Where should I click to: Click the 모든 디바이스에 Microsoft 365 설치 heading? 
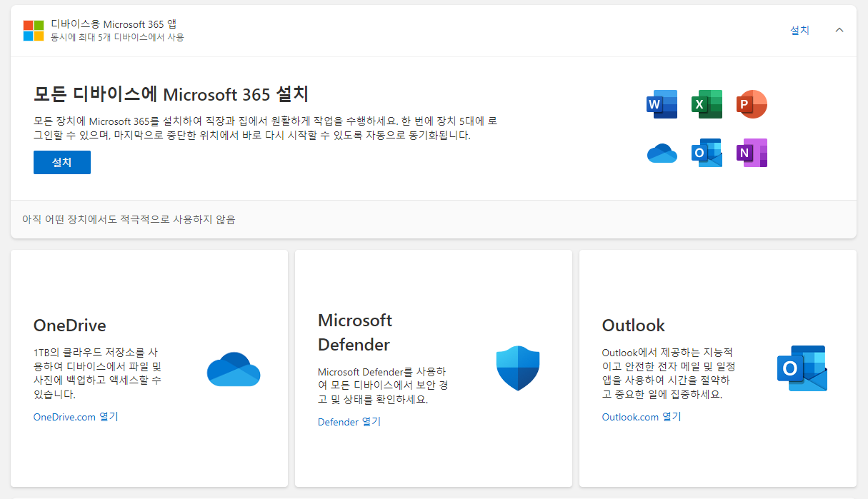pos(171,94)
